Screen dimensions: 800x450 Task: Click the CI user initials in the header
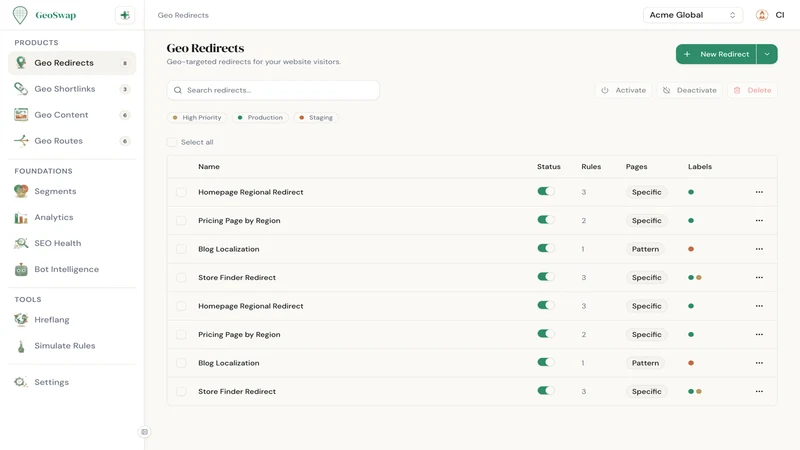click(x=780, y=15)
